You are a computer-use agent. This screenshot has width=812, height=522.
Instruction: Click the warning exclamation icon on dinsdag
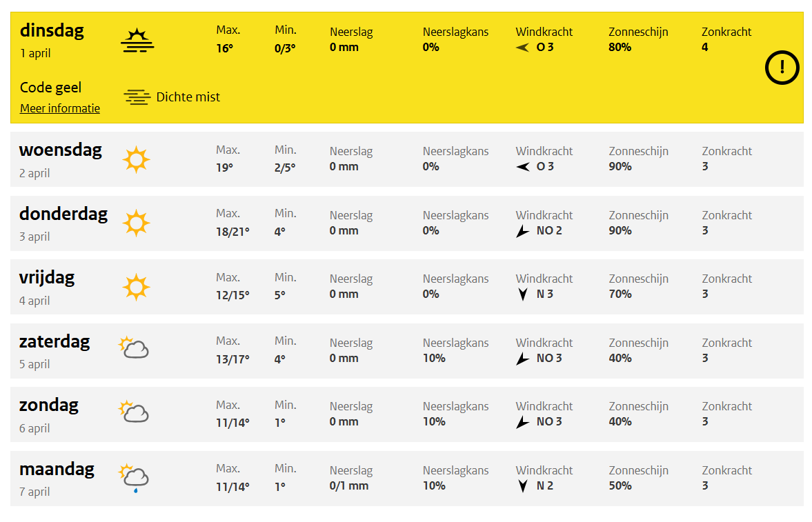coord(782,67)
